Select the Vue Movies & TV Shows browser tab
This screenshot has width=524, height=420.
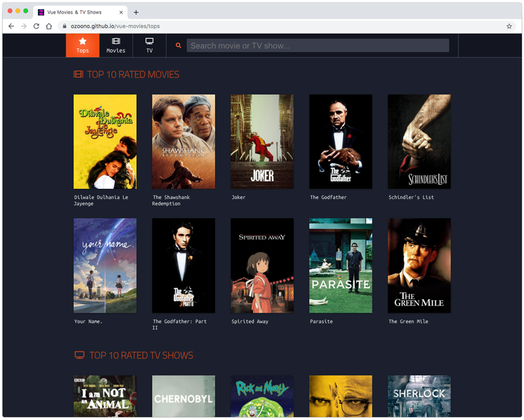pos(80,13)
